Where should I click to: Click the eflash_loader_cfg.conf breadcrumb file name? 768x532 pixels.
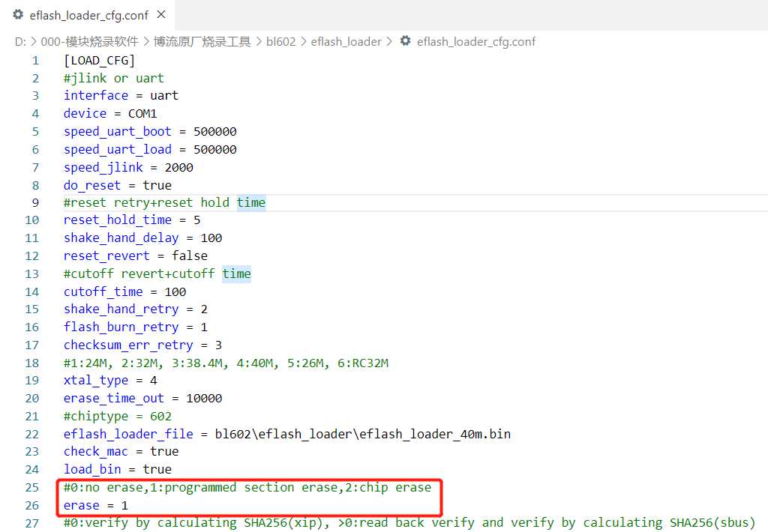(x=476, y=42)
